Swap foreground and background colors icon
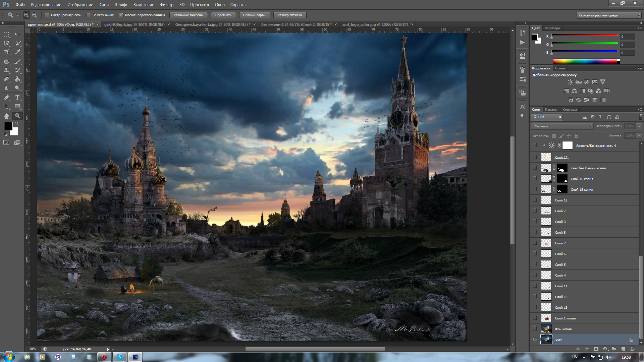The image size is (644, 362). (17, 123)
